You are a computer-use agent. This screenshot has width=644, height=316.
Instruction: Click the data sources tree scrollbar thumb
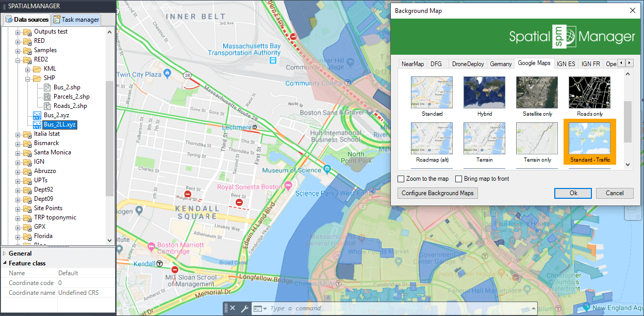point(110,138)
